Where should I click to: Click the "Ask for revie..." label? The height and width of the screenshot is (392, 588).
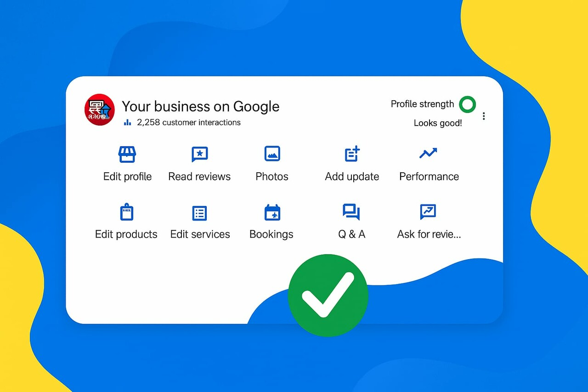point(429,234)
